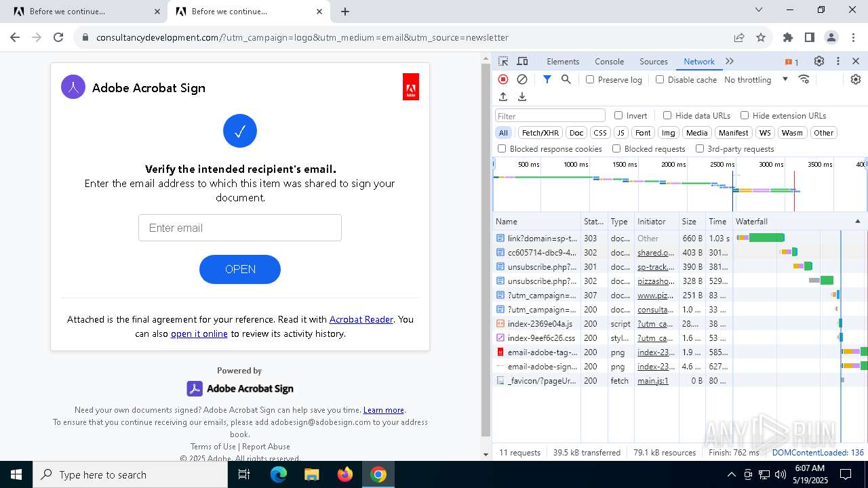Image resolution: width=868 pixels, height=488 pixels.
Task: Bookmark this page with star icon
Action: [761, 37]
